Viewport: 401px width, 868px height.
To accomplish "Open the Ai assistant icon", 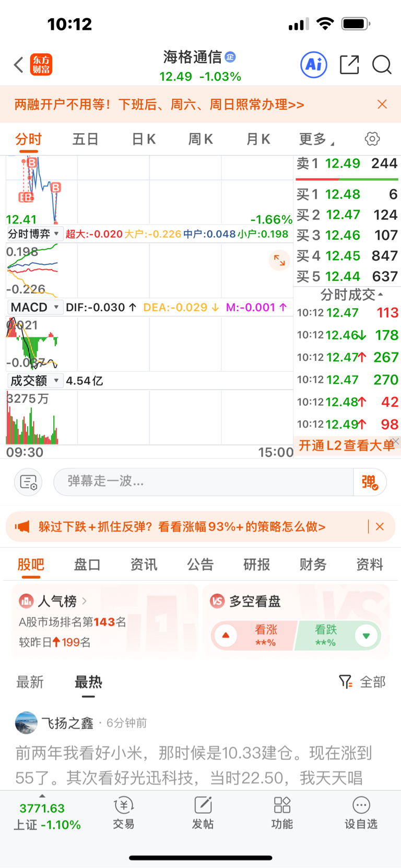I will (314, 65).
